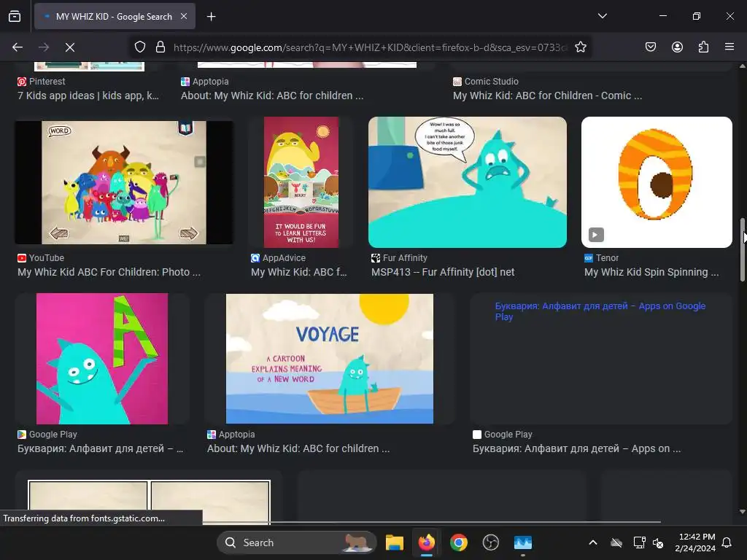Open the Firefox application menu
The width and height of the screenshot is (747, 560).
pyautogui.click(x=729, y=47)
